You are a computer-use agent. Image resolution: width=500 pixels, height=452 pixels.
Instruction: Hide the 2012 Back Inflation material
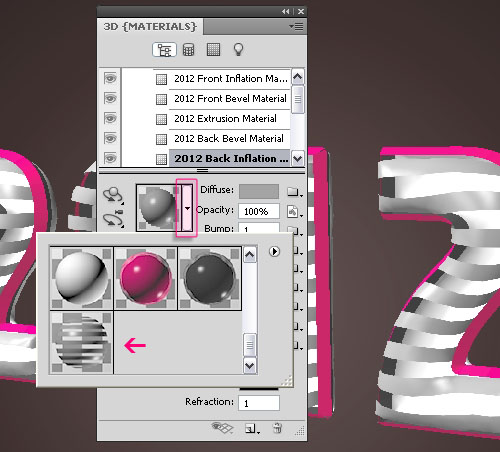coord(110,158)
